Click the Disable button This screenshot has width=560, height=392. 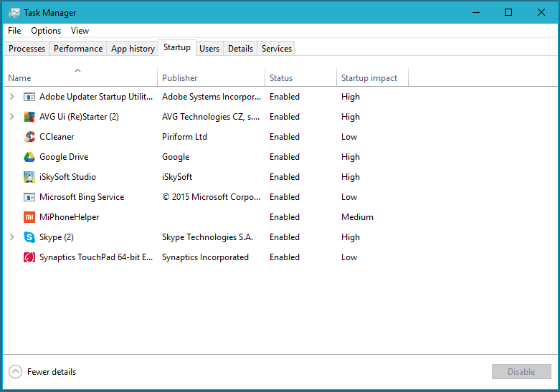521,372
